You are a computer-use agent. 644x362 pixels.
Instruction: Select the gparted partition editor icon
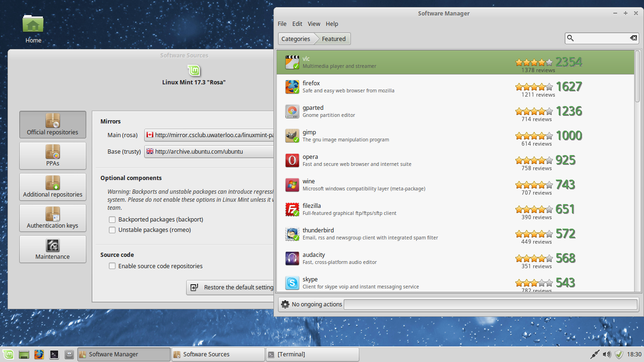(x=292, y=111)
